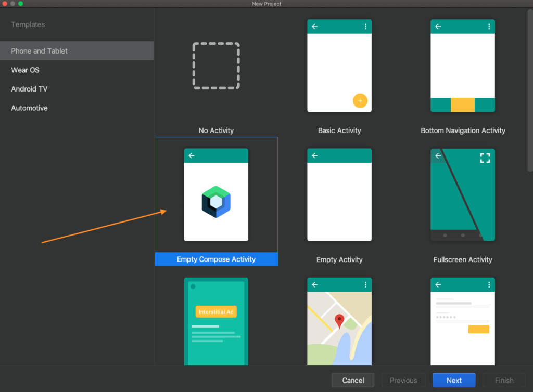The width and height of the screenshot is (533, 392).
Task: Choose the Basic Activity template thumbnail
Action: pyautogui.click(x=339, y=66)
